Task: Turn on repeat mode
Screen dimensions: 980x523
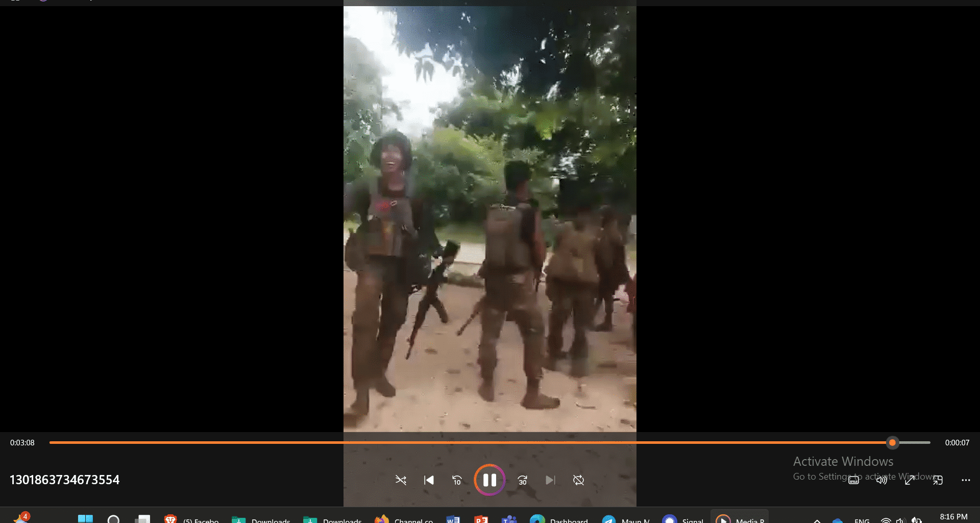Action: [578, 480]
